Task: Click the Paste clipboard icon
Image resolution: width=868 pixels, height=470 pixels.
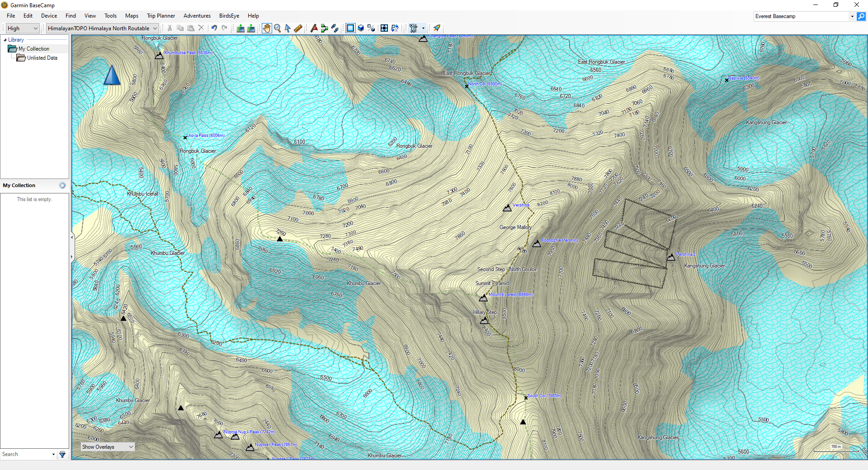Action: coord(191,28)
